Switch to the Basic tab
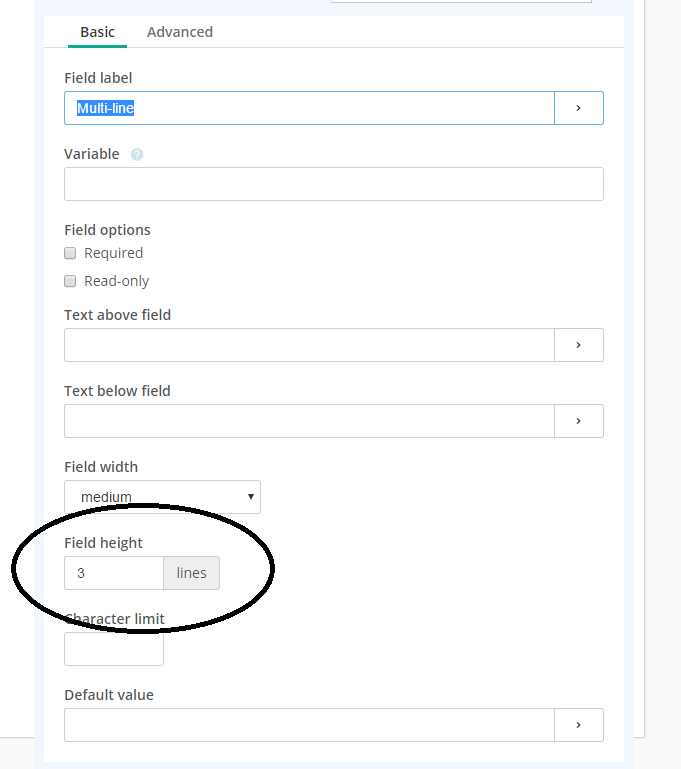This screenshot has width=681, height=769. 97,32
